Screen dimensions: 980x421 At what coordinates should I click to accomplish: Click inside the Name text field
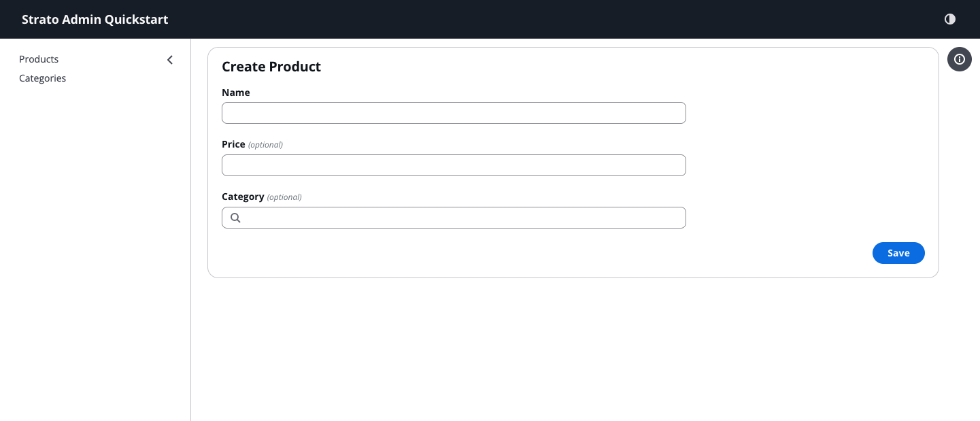454,112
